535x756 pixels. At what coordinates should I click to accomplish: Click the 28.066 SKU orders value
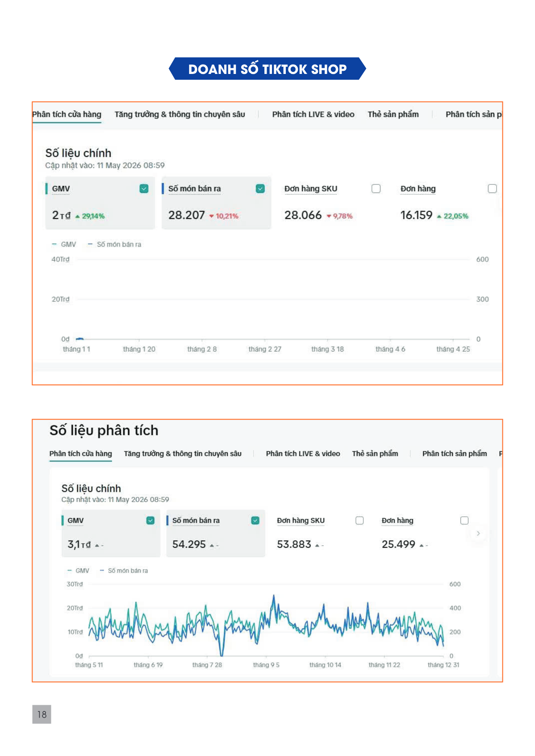pyautogui.click(x=303, y=215)
